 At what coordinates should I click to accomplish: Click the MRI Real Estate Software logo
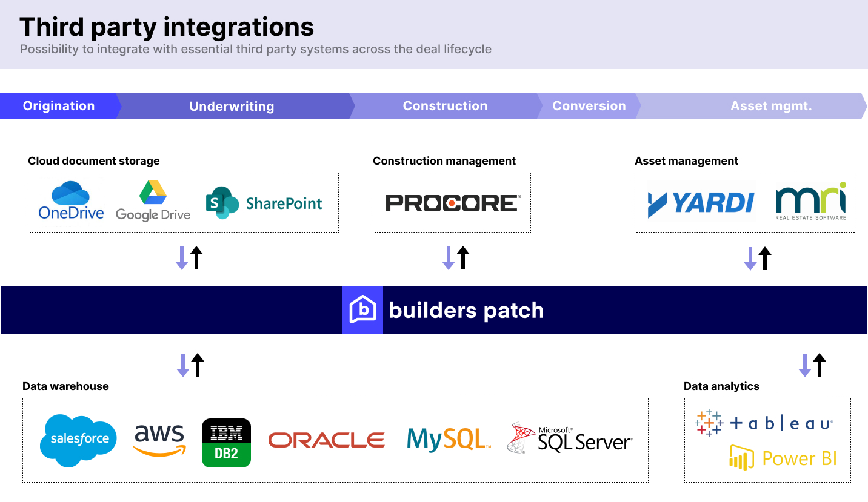tap(811, 200)
